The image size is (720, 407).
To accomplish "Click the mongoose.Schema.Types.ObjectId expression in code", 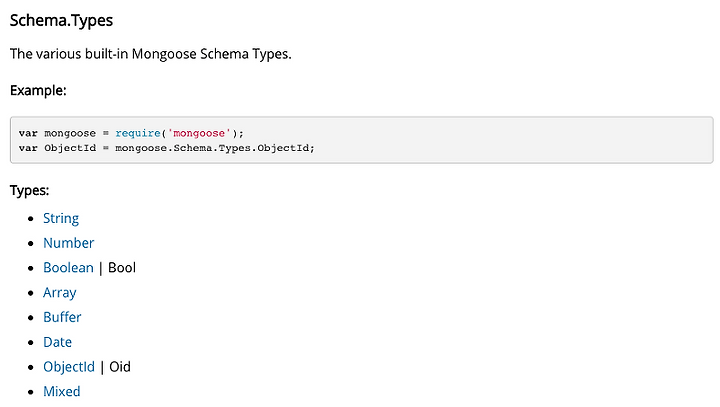I will click(214, 148).
